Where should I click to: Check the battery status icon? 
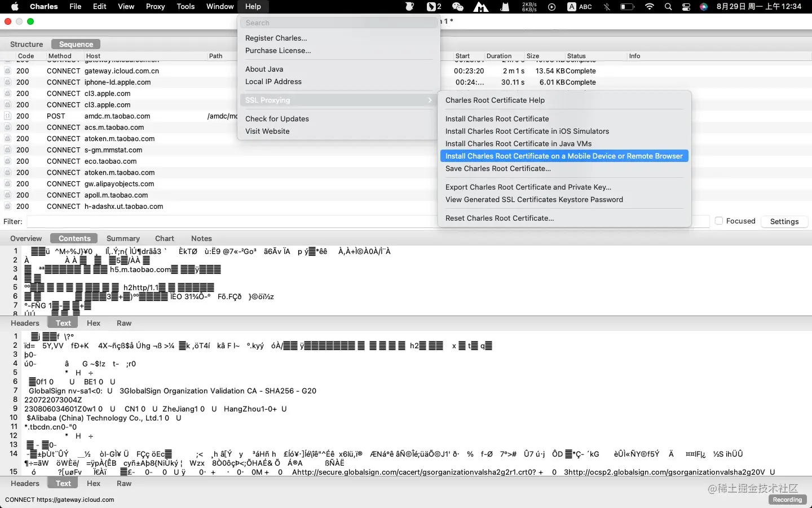pos(627,7)
